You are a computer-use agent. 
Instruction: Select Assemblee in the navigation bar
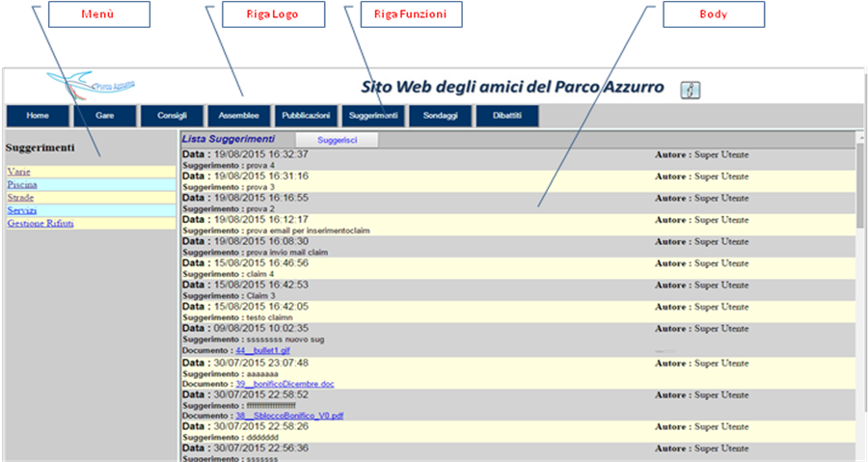[238, 116]
